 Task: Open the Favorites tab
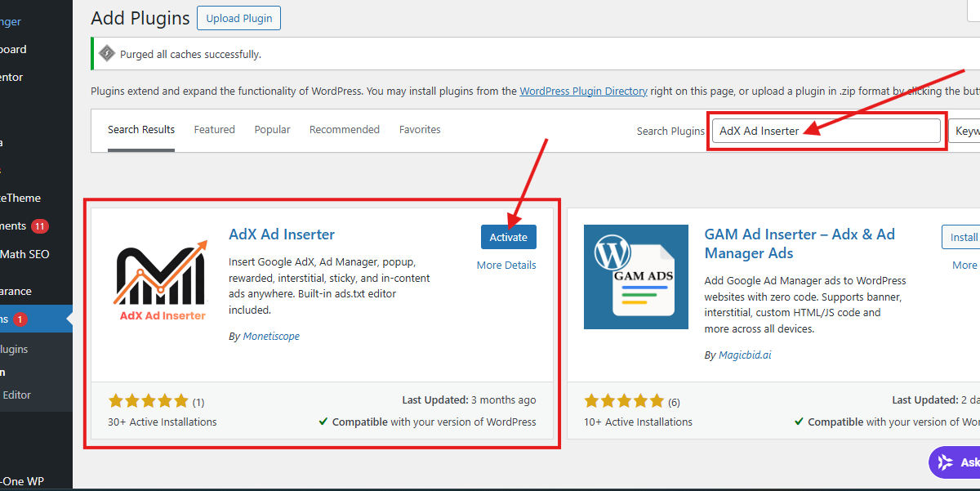(420, 130)
